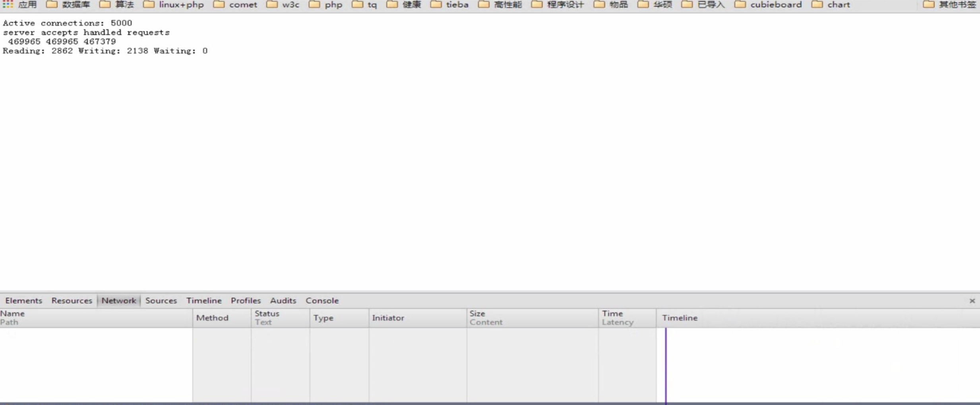This screenshot has height=405, width=980.
Task: Open the tieba bookmark folder
Action: click(x=449, y=4)
